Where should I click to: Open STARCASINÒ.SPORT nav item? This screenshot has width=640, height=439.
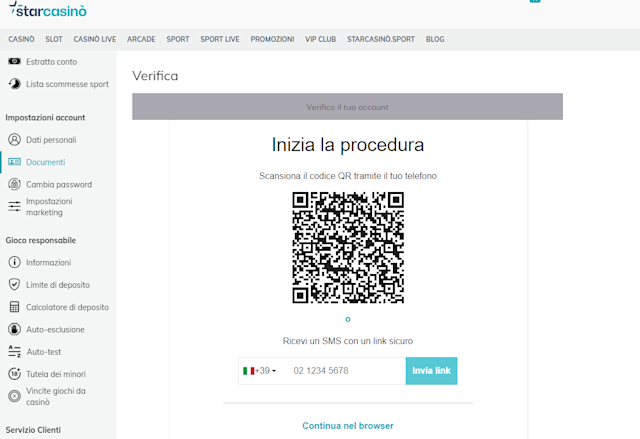381,39
